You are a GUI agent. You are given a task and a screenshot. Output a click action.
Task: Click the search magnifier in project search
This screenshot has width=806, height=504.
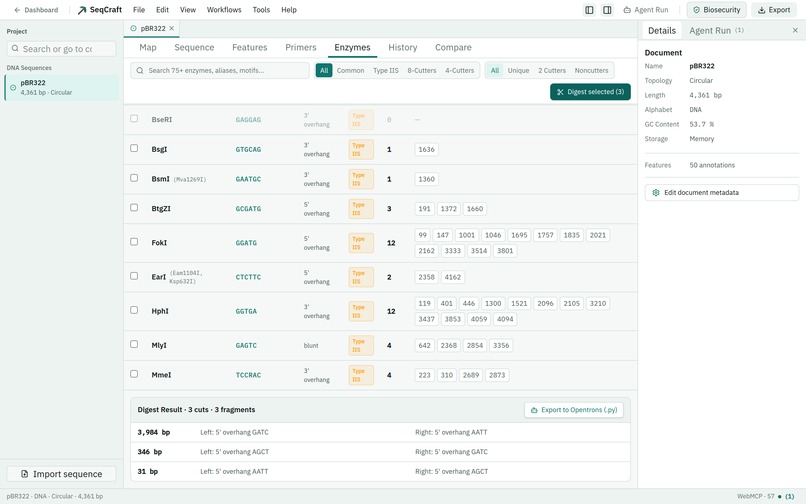click(x=15, y=48)
